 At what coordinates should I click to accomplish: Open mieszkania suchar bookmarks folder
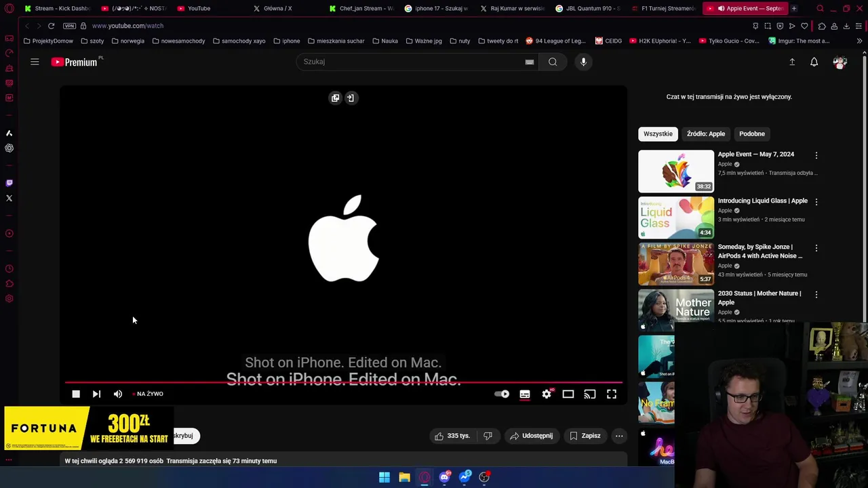[336, 41]
